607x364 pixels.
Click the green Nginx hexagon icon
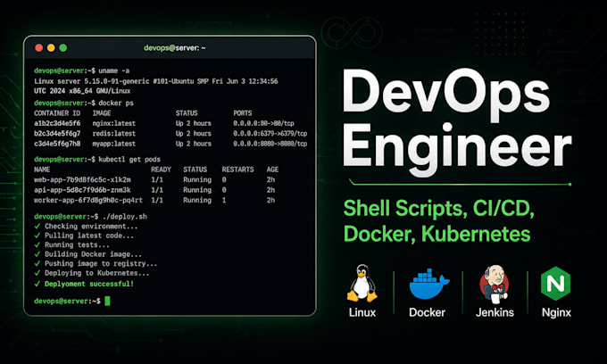click(555, 284)
